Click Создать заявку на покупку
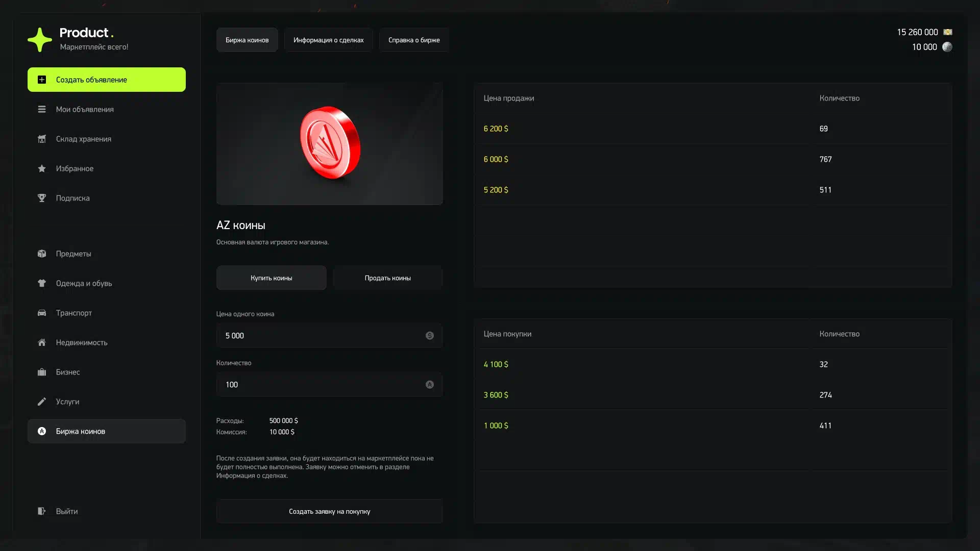Viewport: 980px width, 551px height. click(330, 511)
